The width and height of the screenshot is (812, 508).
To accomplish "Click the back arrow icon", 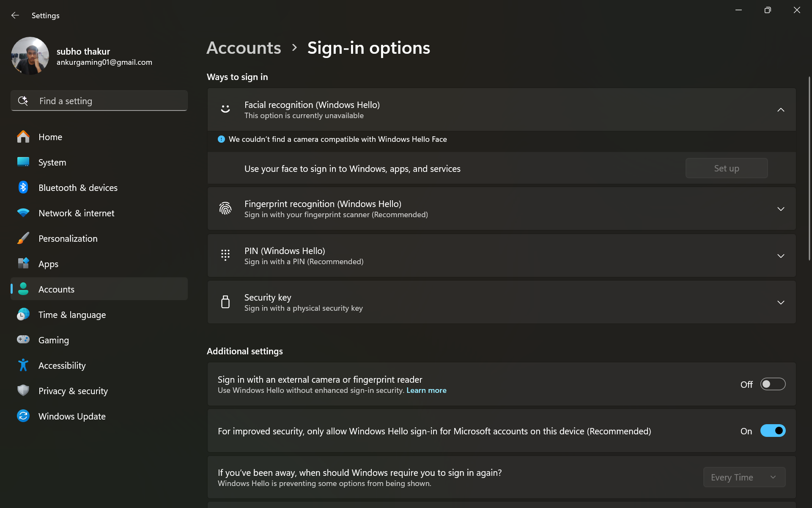I will coord(15,15).
